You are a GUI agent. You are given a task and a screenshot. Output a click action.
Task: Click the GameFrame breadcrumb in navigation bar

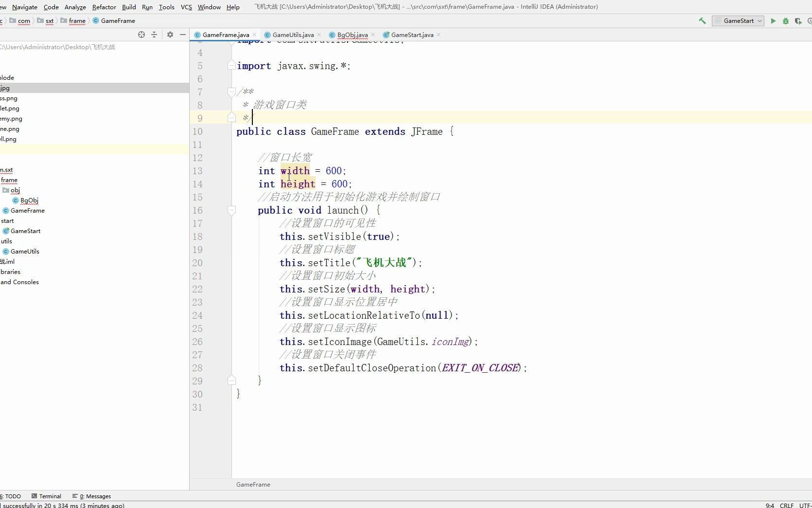[x=118, y=21]
